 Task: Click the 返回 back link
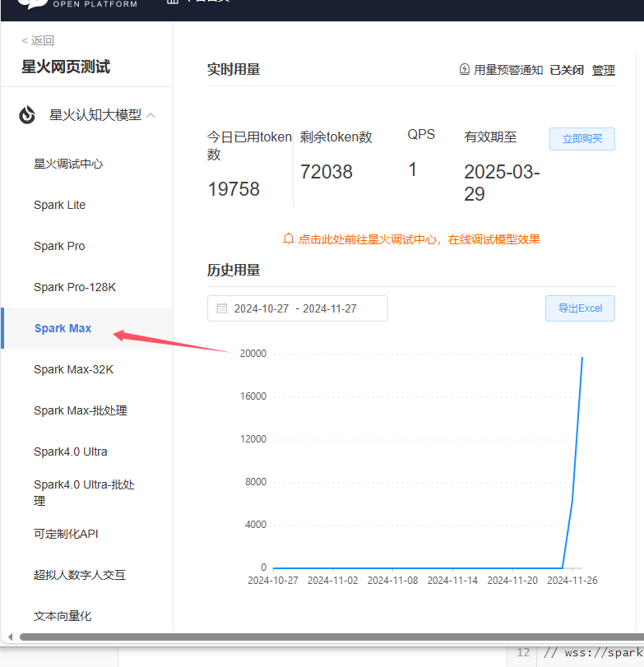coord(38,41)
